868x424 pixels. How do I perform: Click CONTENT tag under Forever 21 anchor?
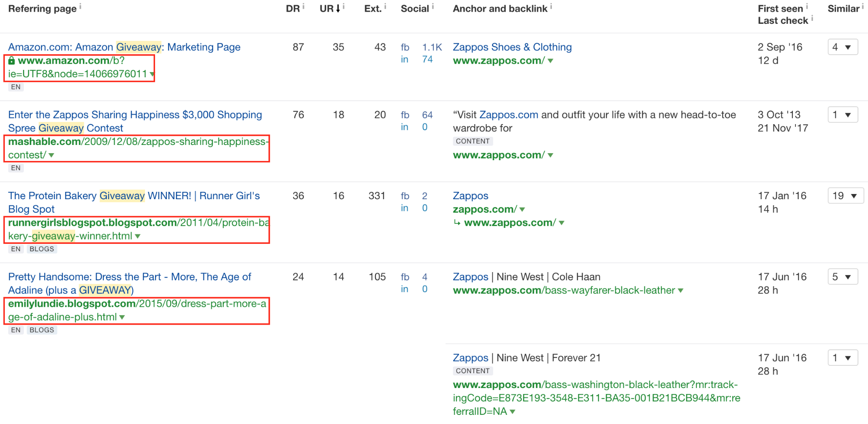coord(472,371)
